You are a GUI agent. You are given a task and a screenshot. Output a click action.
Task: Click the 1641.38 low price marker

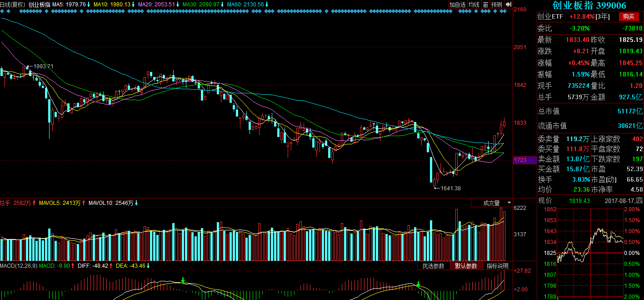451,188
